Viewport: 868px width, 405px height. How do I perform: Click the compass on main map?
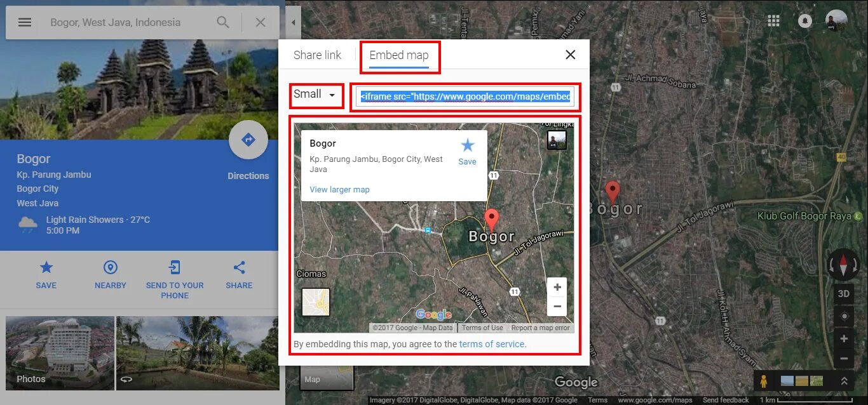(843, 265)
